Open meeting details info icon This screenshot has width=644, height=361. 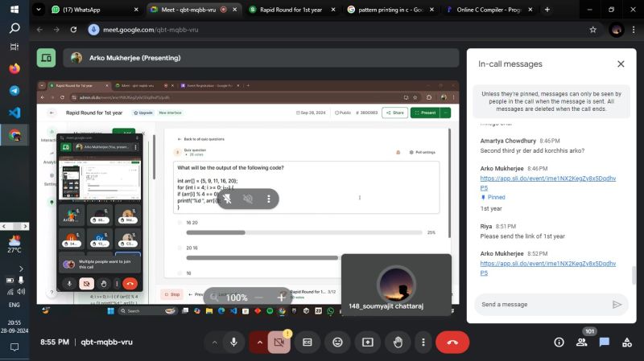(559, 343)
